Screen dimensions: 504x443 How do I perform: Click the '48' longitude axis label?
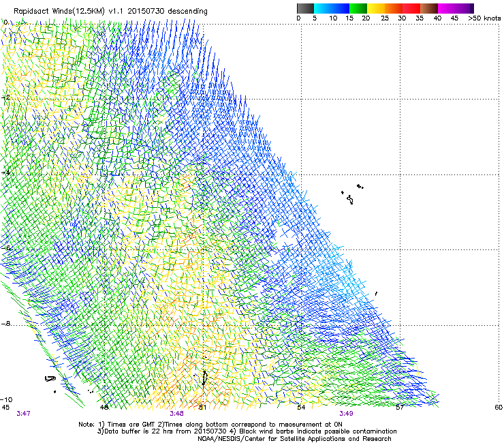click(x=104, y=408)
